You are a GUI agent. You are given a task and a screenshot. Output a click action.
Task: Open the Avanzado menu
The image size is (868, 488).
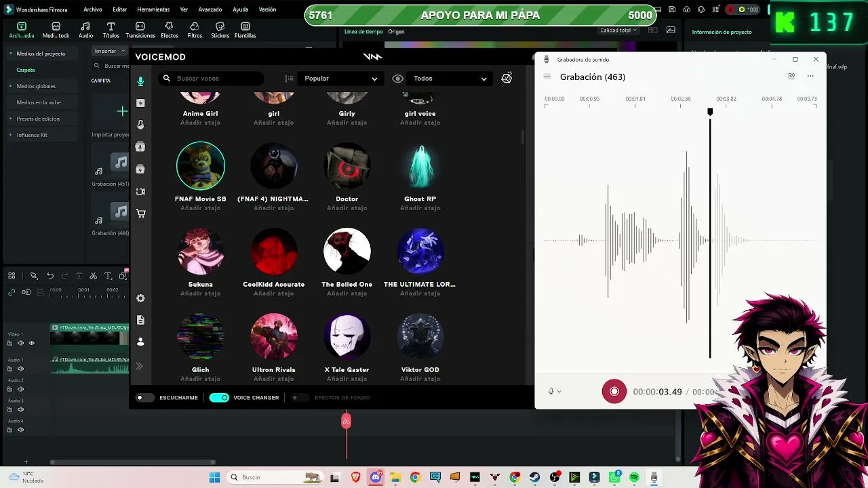tap(210, 9)
